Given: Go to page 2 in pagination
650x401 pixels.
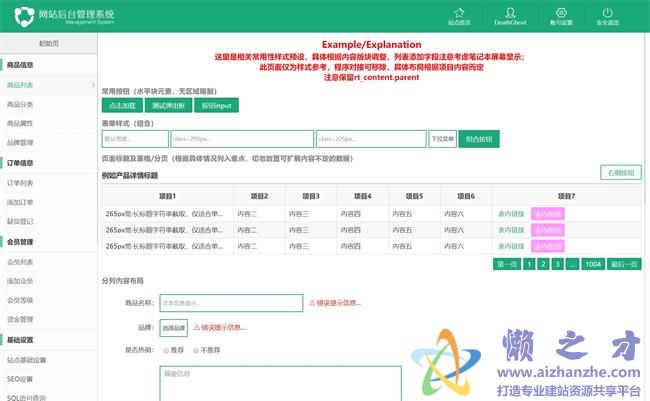Looking at the screenshot, I should (543, 264).
